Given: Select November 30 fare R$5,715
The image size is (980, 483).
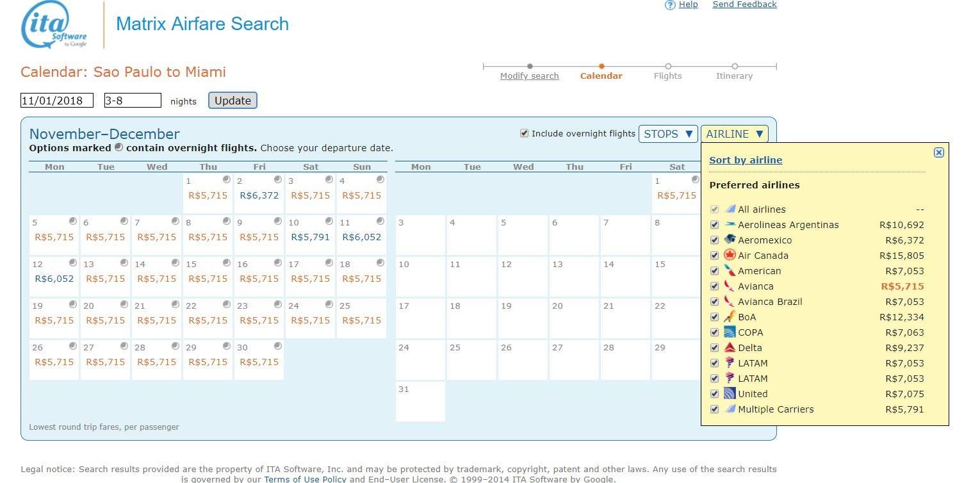Looking at the screenshot, I should [x=259, y=362].
